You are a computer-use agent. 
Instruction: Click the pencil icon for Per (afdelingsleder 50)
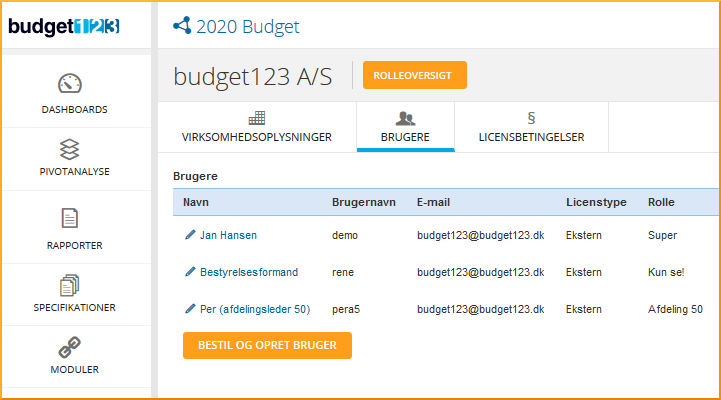click(x=190, y=310)
